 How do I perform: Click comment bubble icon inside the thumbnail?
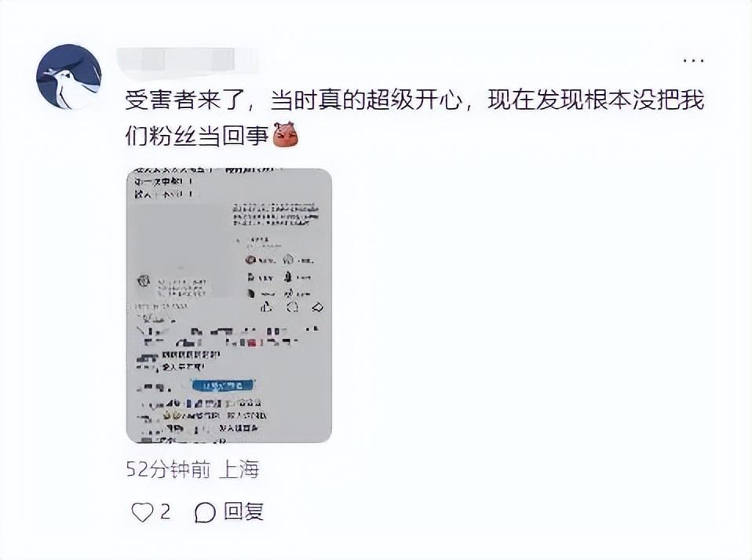[x=293, y=307]
